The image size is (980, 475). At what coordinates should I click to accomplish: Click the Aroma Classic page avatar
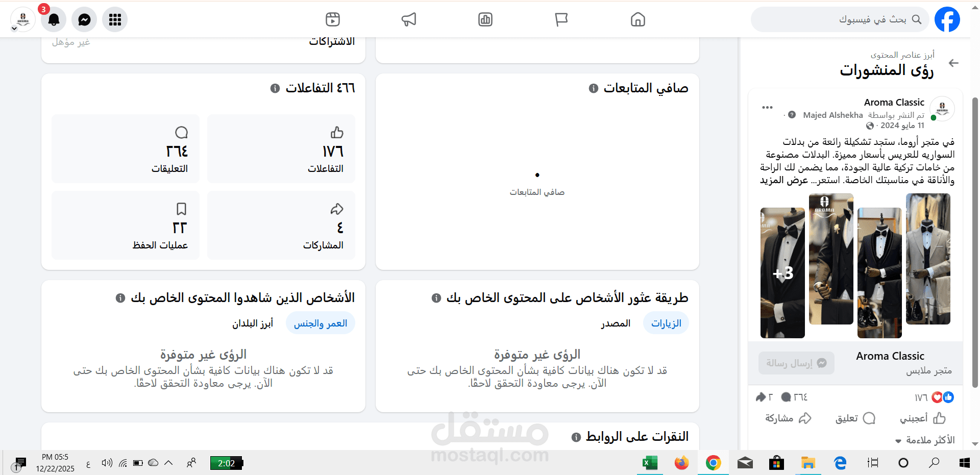pyautogui.click(x=942, y=109)
